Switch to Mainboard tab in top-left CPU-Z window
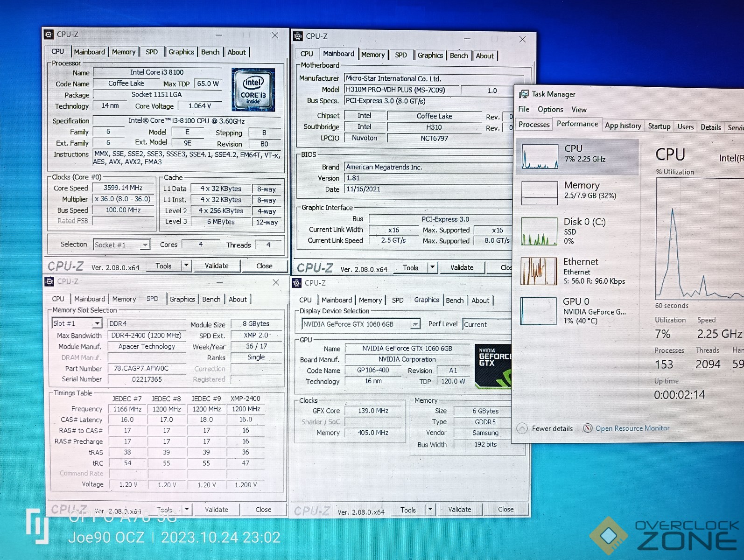This screenshot has height=560, width=744. point(89,52)
